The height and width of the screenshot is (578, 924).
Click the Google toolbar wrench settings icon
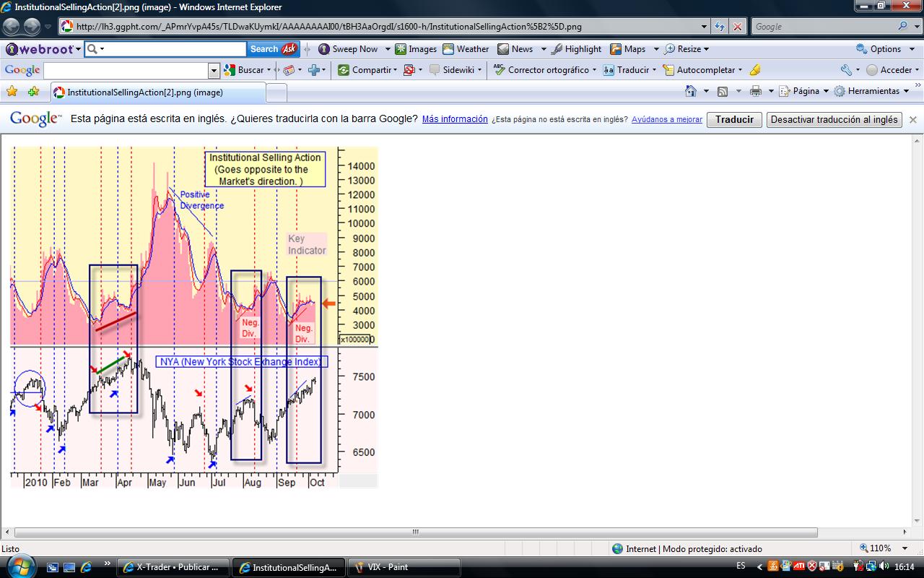click(x=846, y=70)
